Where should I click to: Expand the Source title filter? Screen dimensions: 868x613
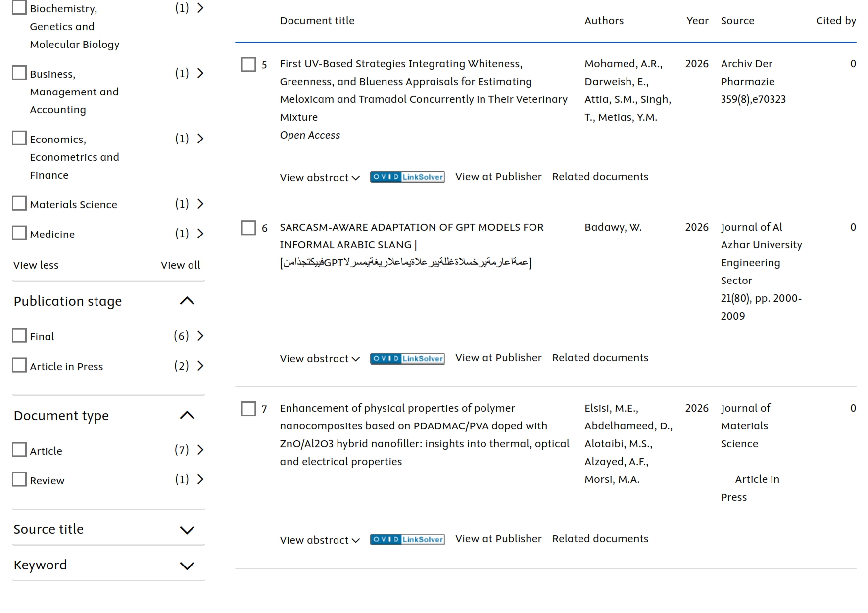(x=187, y=530)
